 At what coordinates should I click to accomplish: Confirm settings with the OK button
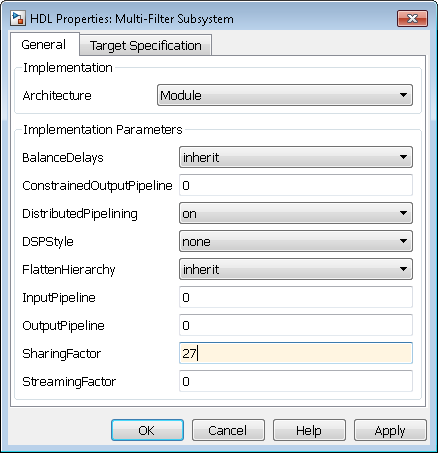coord(147,430)
